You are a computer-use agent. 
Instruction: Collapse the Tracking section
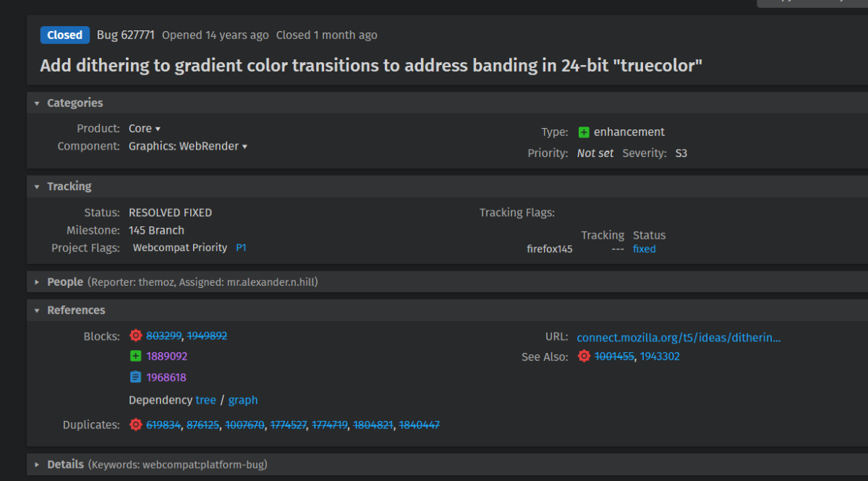(37, 187)
